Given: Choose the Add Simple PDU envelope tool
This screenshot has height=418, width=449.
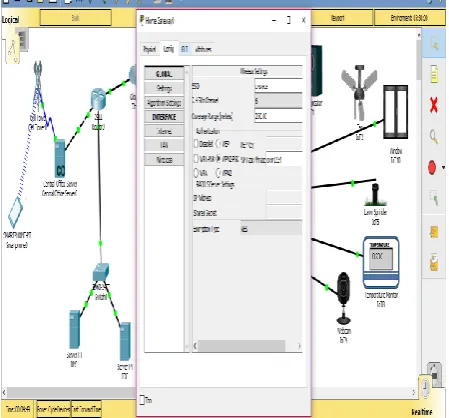Looking at the screenshot, I should coord(434,232).
